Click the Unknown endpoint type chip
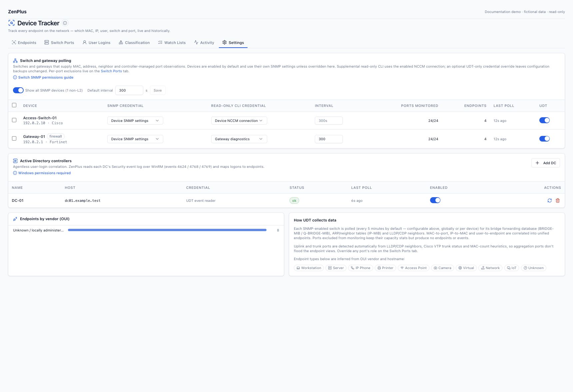This screenshot has height=392, width=573. click(533, 268)
